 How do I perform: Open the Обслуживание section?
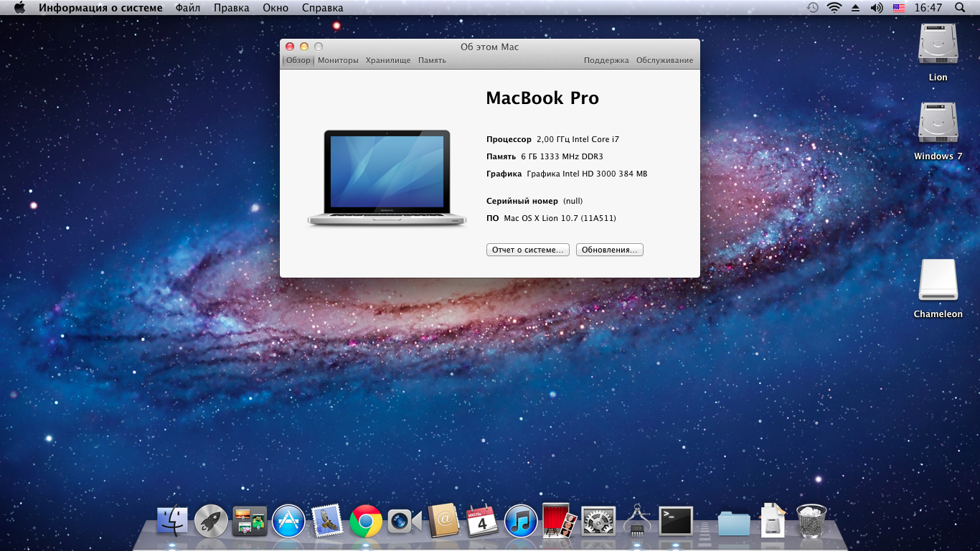coord(665,60)
